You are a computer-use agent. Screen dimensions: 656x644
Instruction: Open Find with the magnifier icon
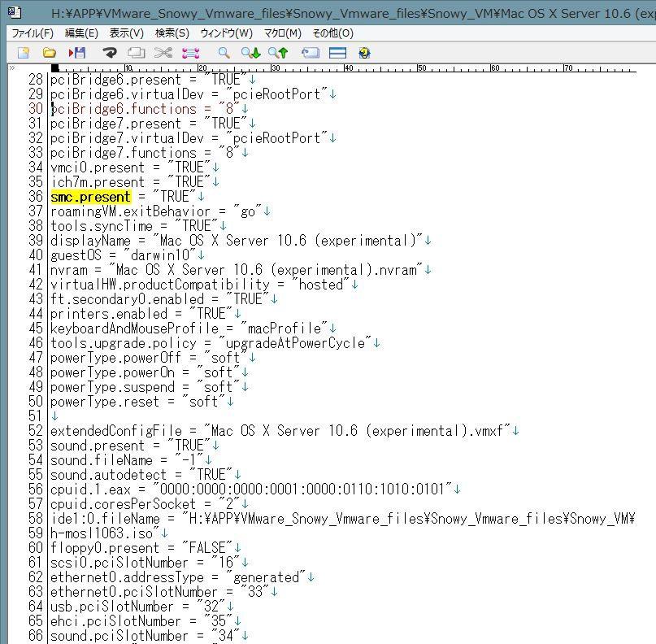click(x=224, y=53)
